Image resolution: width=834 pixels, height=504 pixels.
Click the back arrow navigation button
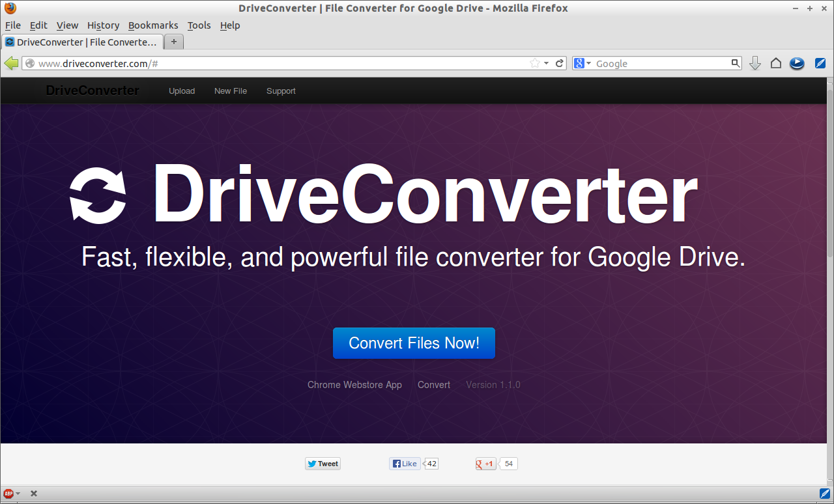pyautogui.click(x=11, y=63)
